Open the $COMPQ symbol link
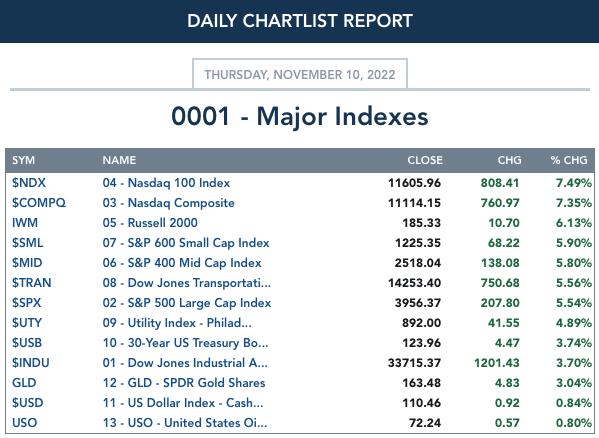Viewport: 599px width, 438px height. tap(39, 203)
